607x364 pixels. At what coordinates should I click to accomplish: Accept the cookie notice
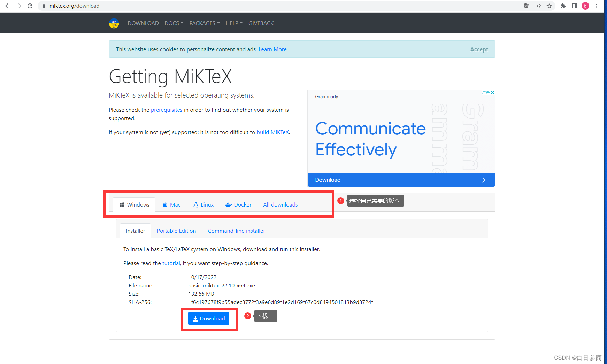(x=479, y=49)
